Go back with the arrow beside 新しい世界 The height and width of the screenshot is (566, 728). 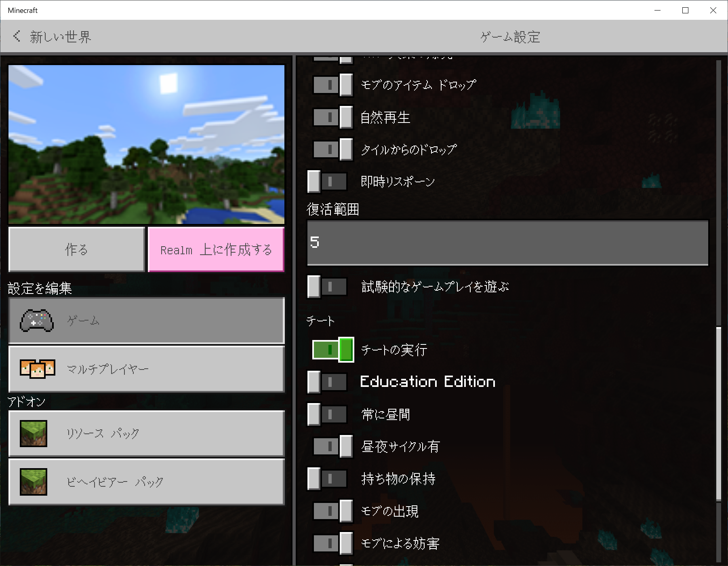click(x=17, y=36)
